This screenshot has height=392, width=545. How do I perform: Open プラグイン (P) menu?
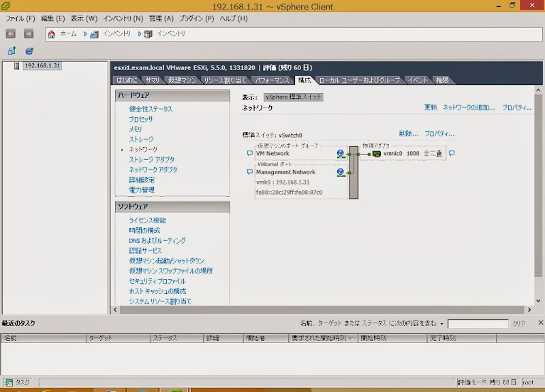(197, 19)
